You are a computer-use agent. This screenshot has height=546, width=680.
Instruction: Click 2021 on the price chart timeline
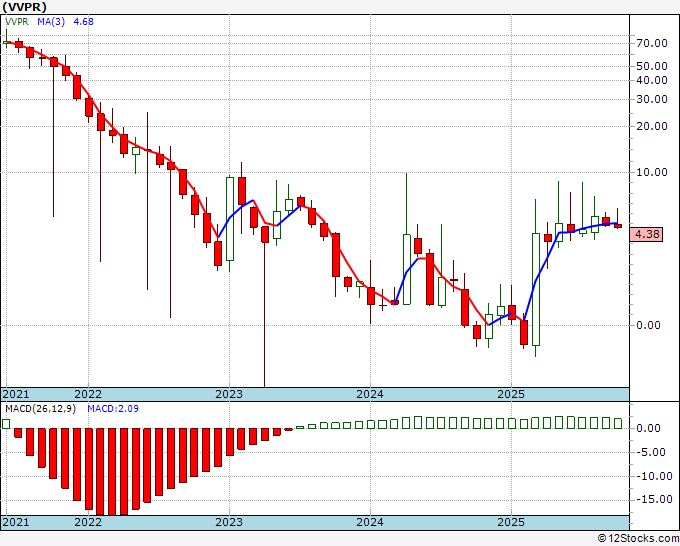click(16, 394)
